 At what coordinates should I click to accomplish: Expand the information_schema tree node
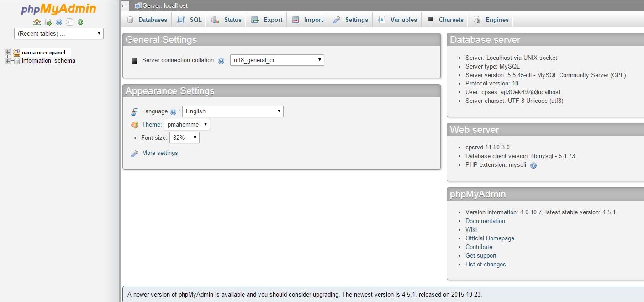(8, 61)
